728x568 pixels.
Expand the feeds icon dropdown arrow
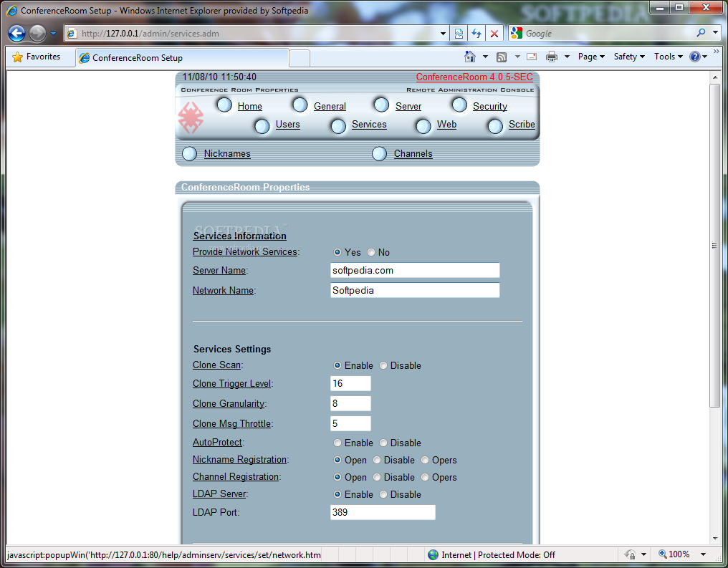[x=517, y=57]
